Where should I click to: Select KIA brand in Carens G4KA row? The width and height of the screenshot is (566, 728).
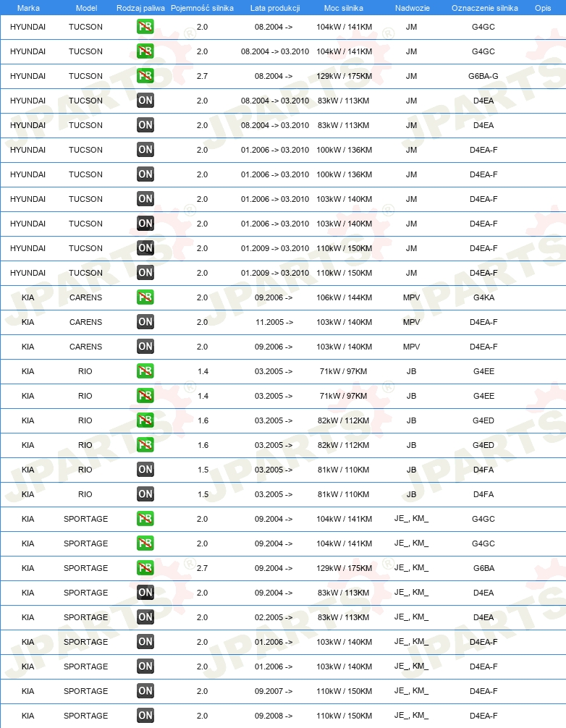[x=28, y=297]
